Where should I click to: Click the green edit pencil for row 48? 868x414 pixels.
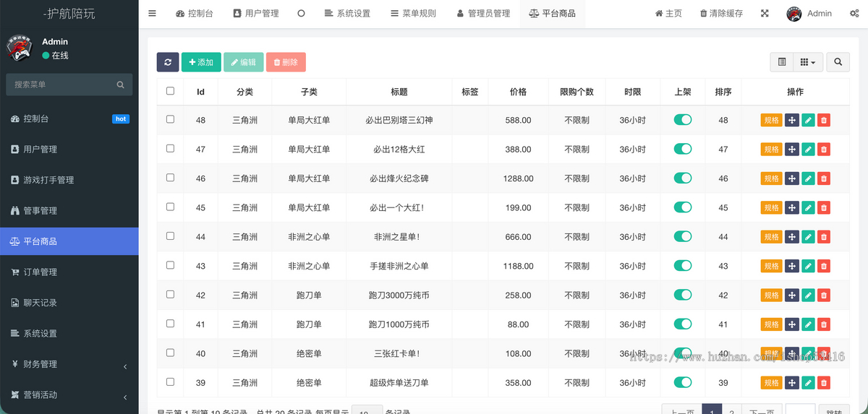(808, 120)
